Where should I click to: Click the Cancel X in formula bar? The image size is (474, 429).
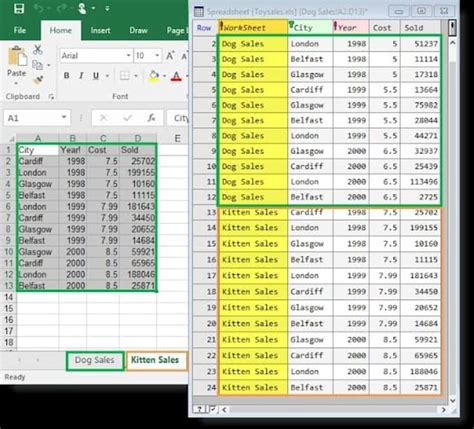tap(103, 118)
